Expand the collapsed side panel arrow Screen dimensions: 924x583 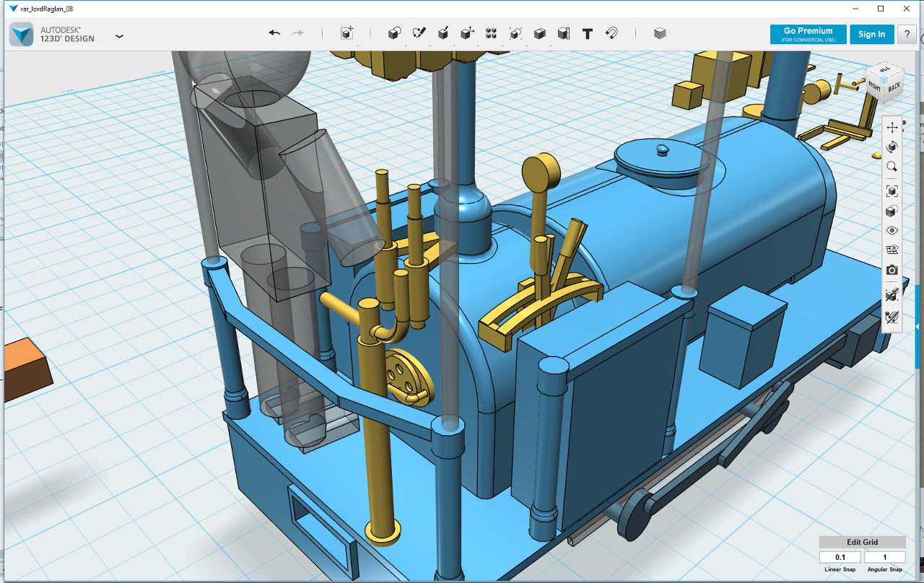click(919, 326)
